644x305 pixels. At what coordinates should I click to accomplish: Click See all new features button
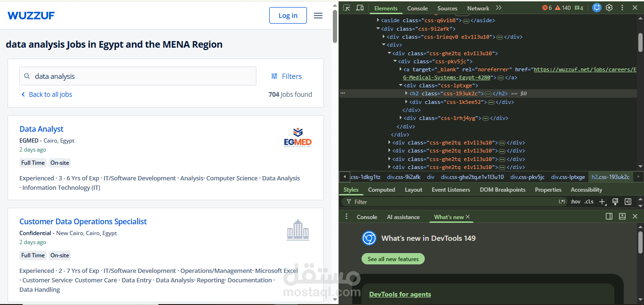(393, 259)
